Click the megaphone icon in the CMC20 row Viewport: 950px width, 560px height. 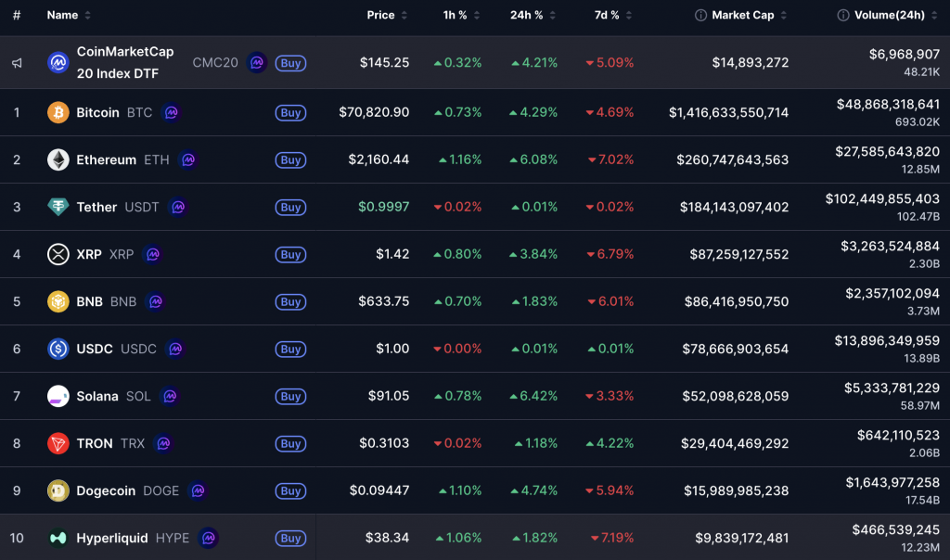(17, 63)
